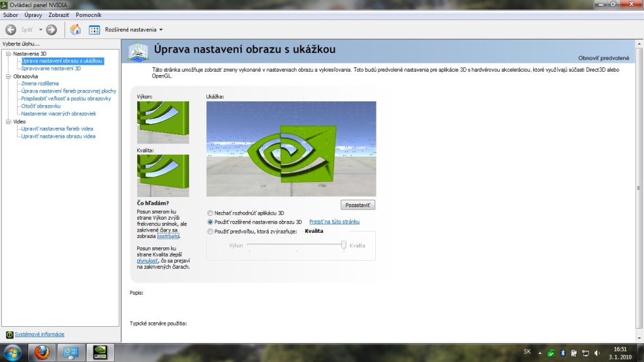This screenshot has width=644, height=362.
Task: Click the NVIDIA title bar icon
Action: (x=4, y=5)
